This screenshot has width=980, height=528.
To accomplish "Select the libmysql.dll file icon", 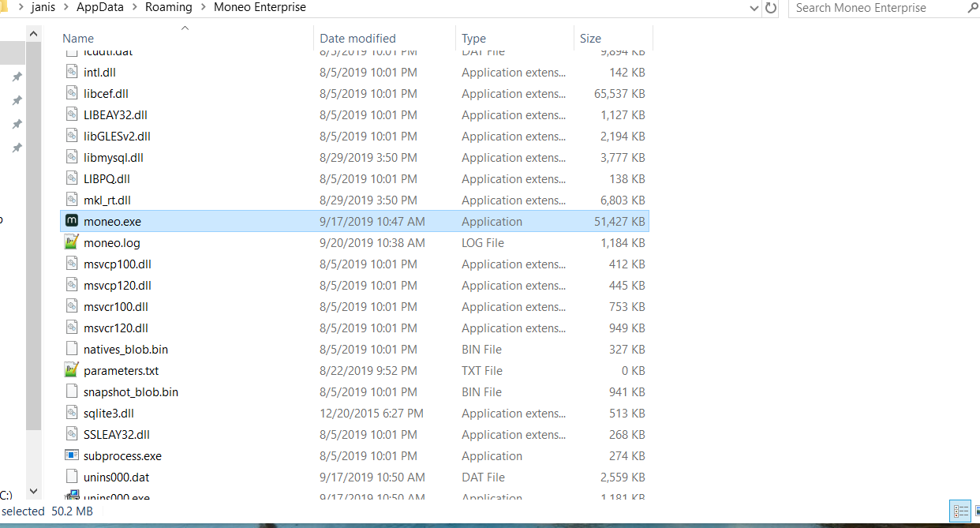I will pos(72,158).
